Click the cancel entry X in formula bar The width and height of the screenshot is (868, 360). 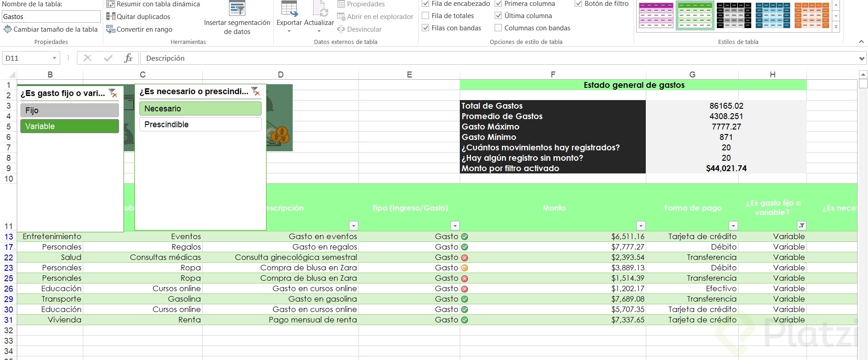(87, 58)
